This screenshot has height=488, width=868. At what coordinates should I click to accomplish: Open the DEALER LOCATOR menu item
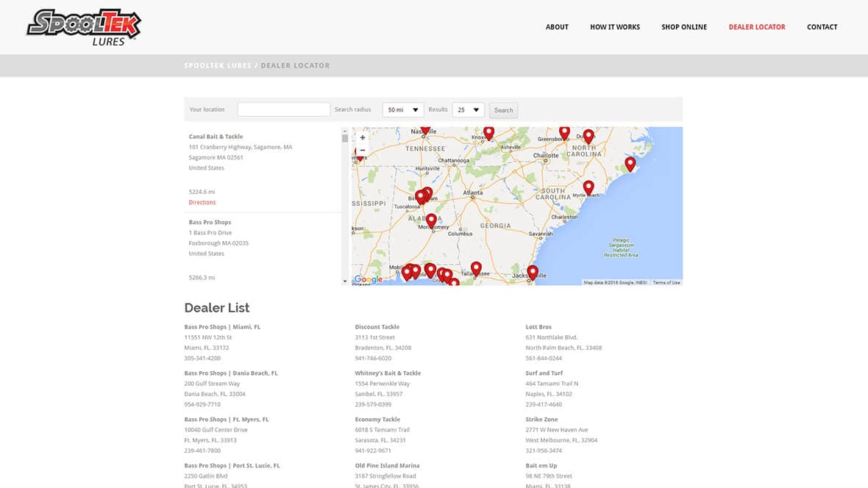coord(757,26)
